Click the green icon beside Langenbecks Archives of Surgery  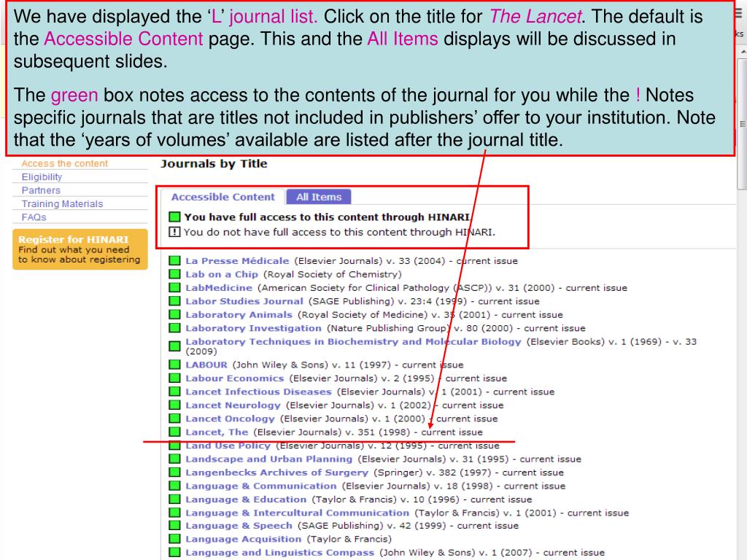[175, 472]
